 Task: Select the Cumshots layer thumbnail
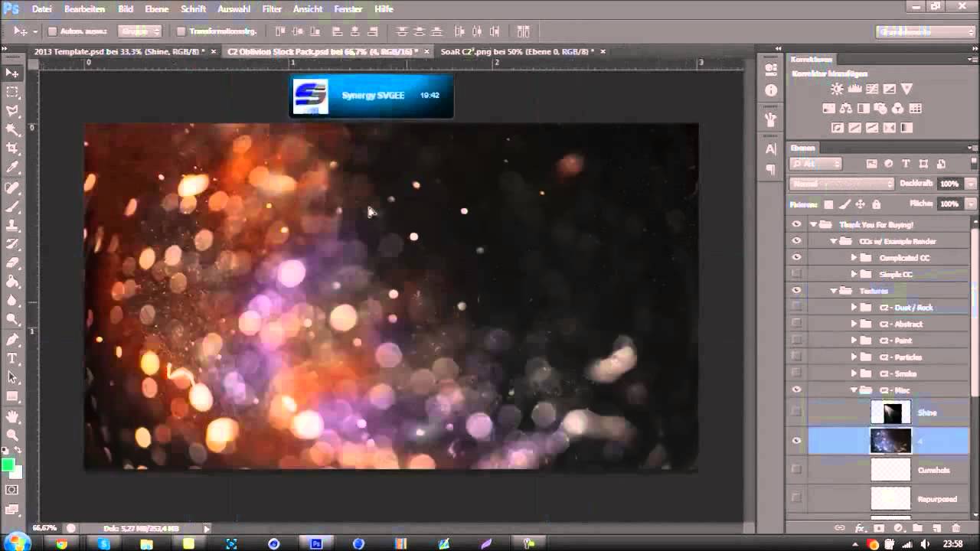[890, 470]
